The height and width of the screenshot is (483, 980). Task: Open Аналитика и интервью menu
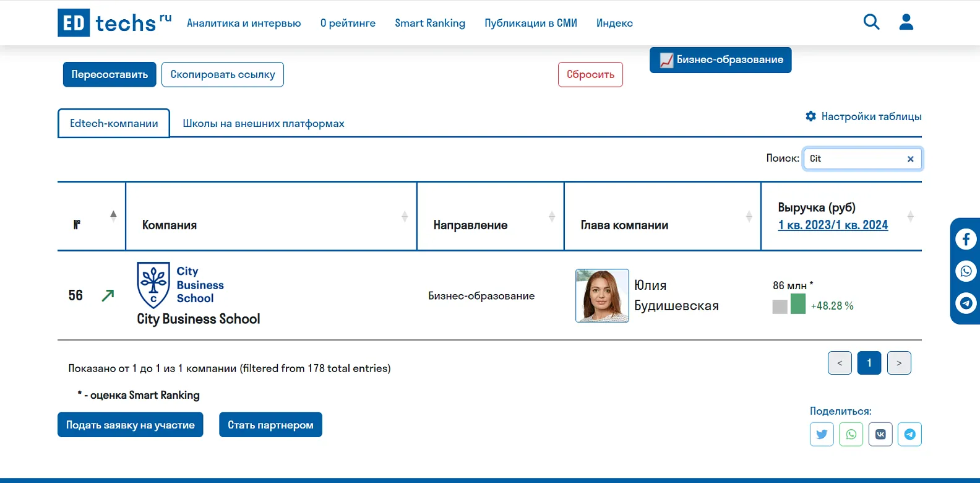[x=244, y=23]
